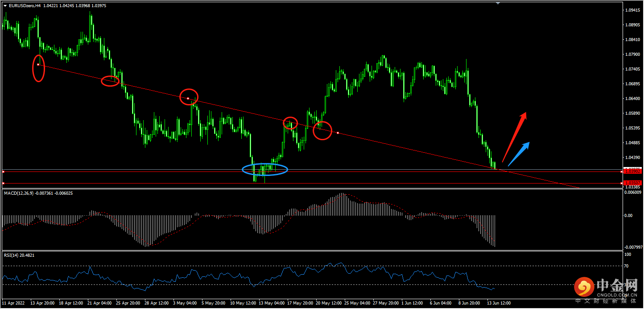This screenshot has width=644, height=309.
Task: Select right handle of 1.03507 horizontal line
Action: 622,183
